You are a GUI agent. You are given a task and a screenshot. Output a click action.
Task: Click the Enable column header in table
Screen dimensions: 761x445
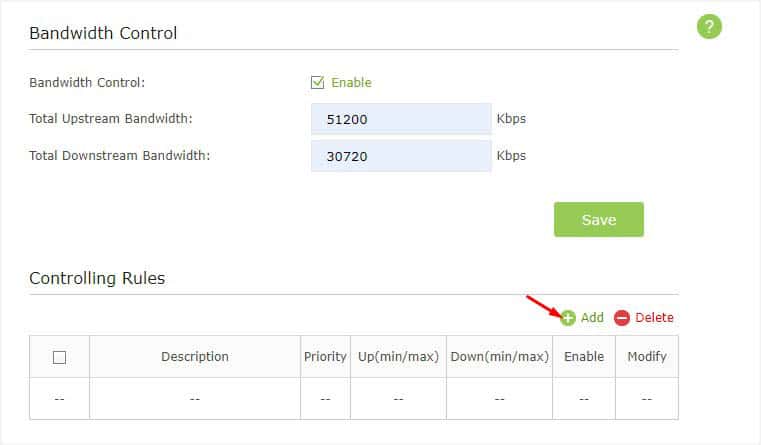click(584, 356)
